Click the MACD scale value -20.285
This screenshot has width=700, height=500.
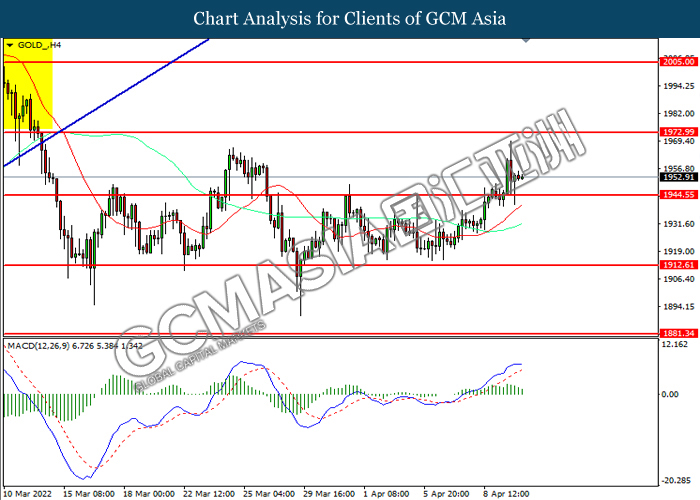(677, 480)
